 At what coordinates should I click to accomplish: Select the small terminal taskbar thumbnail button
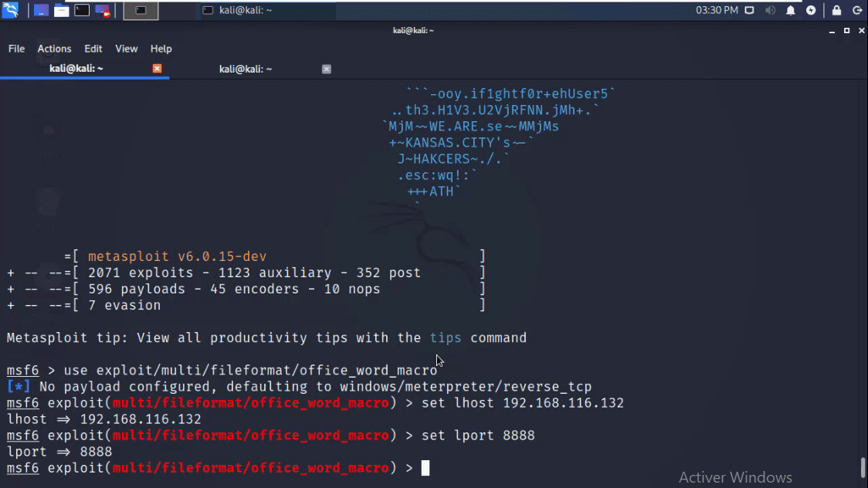tap(141, 10)
